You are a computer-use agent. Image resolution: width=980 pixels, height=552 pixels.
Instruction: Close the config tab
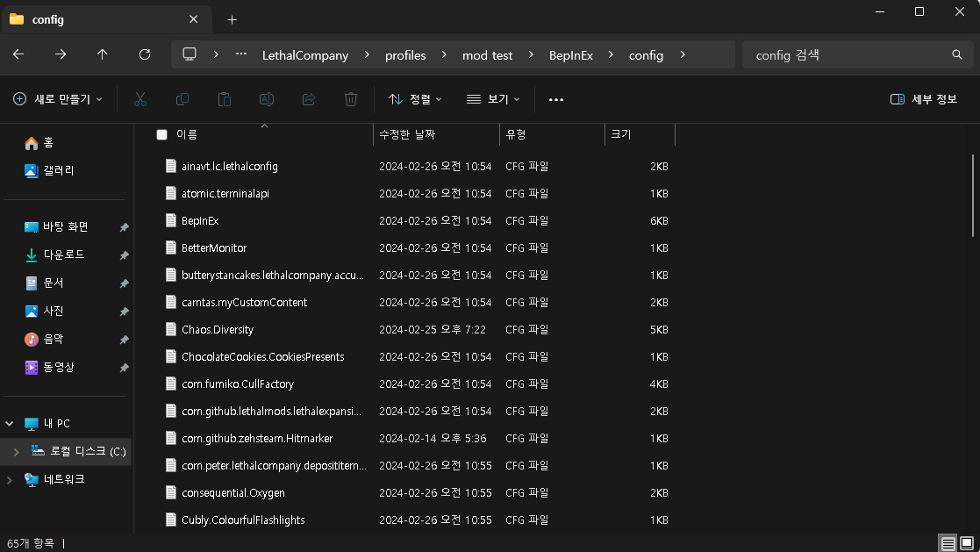coord(194,19)
